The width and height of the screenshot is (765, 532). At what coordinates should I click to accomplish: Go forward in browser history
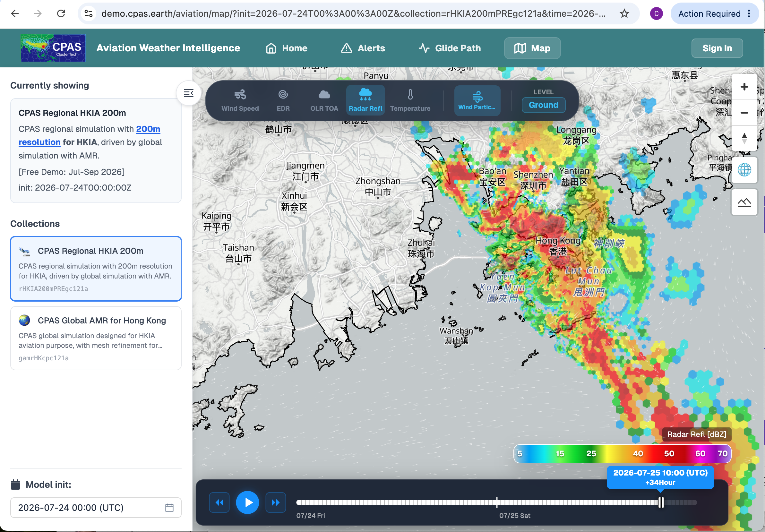point(38,14)
